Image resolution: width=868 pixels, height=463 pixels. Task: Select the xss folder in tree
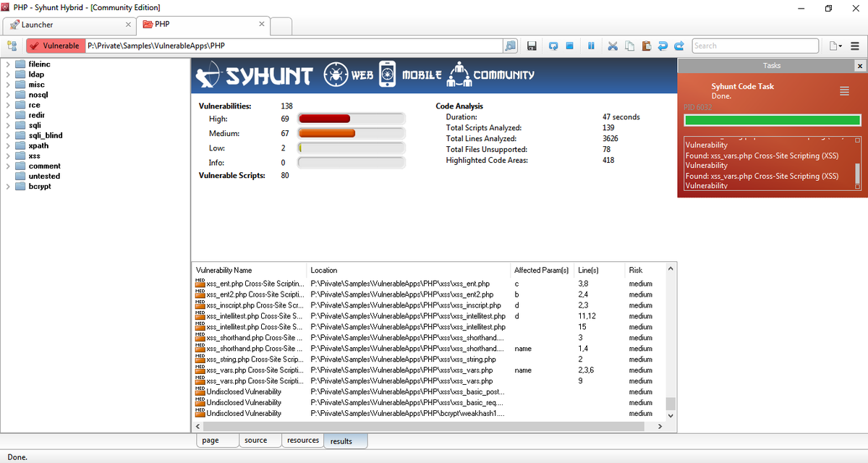[34, 156]
